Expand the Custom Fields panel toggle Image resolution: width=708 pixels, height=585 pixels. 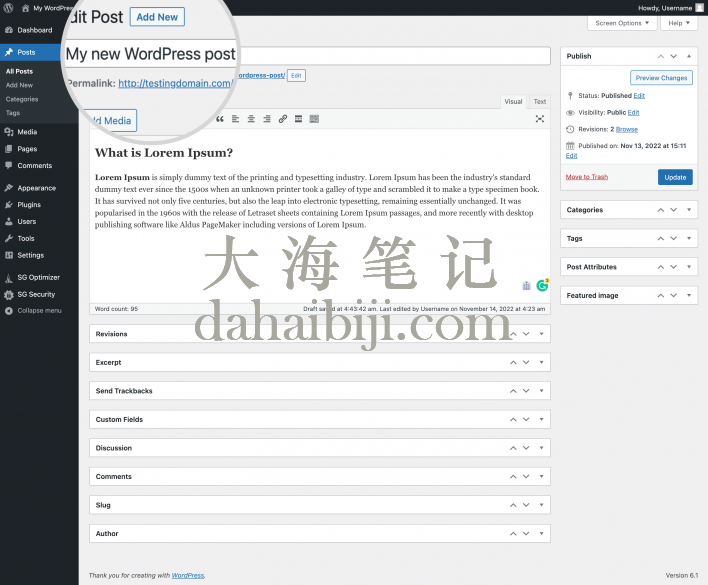point(541,419)
